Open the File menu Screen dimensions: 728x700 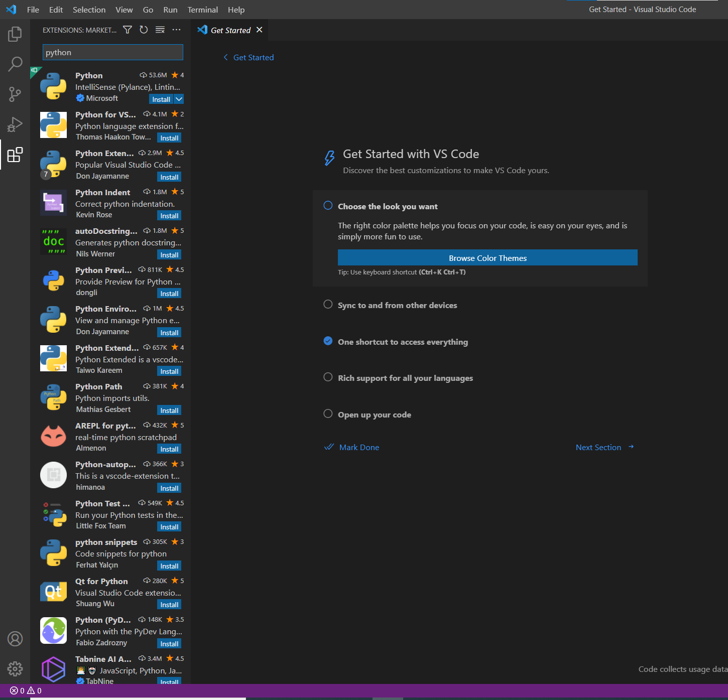coord(33,10)
